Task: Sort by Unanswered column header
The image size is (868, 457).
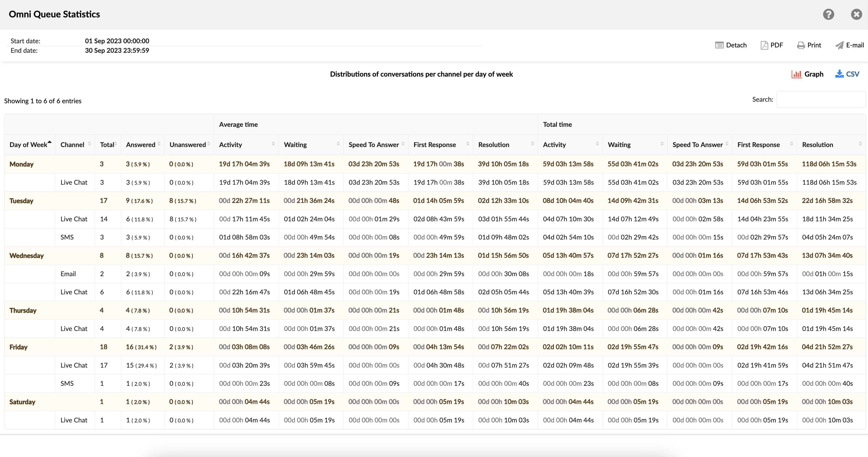Action: [189, 144]
